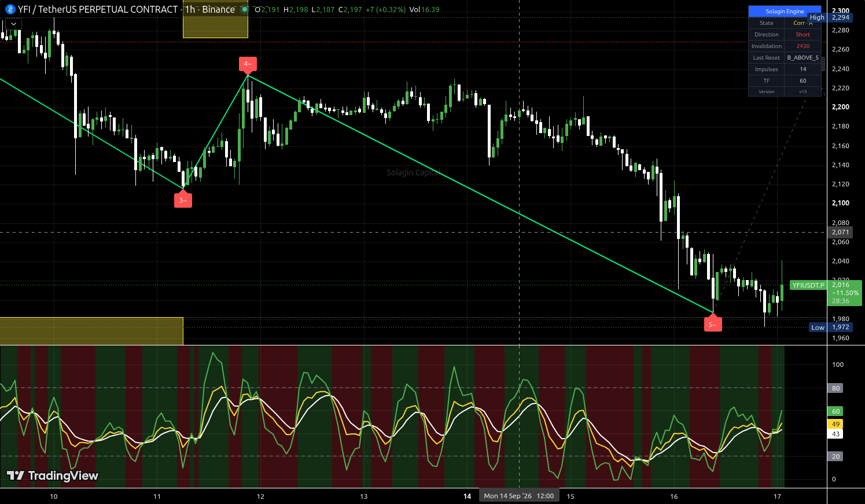Open the YFI / TetherUS PERPETUAL CONTRACT symbol title

(x=98, y=9)
